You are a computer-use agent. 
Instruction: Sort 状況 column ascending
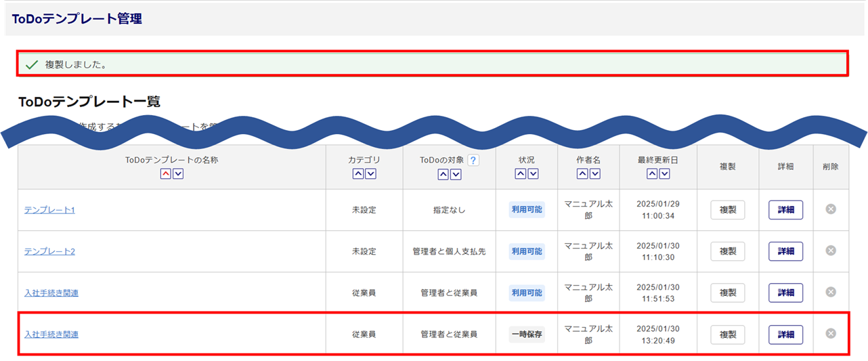point(520,174)
